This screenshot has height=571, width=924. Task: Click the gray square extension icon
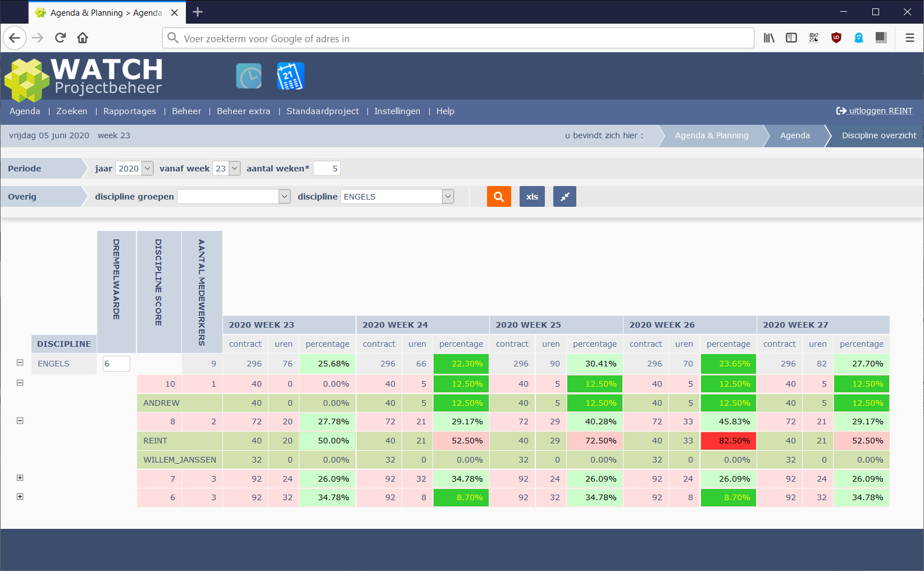coord(881,38)
